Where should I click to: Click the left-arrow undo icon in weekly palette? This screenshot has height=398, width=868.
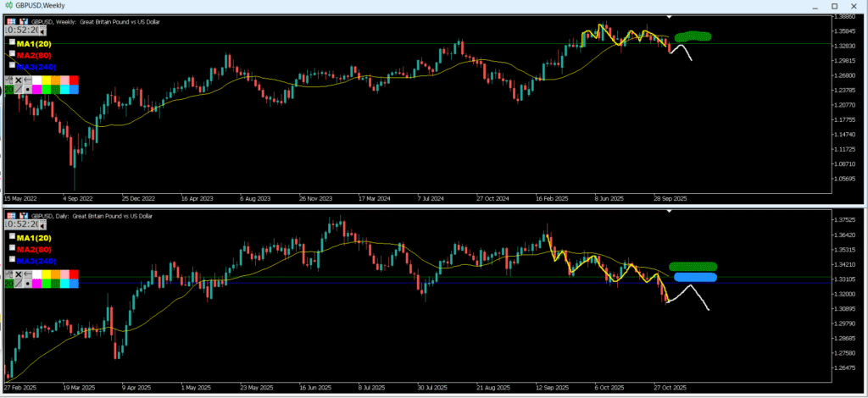click(28, 80)
